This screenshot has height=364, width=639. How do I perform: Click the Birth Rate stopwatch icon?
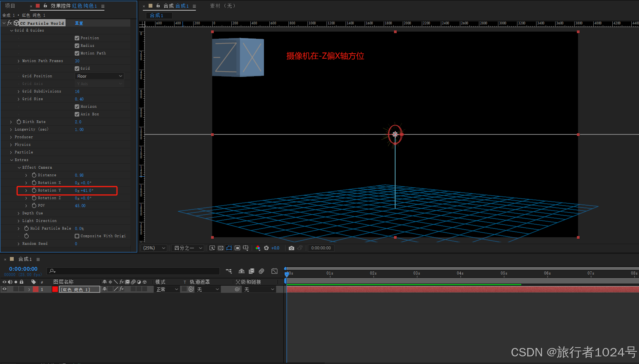pyautogui.click(x=19, y=122)
